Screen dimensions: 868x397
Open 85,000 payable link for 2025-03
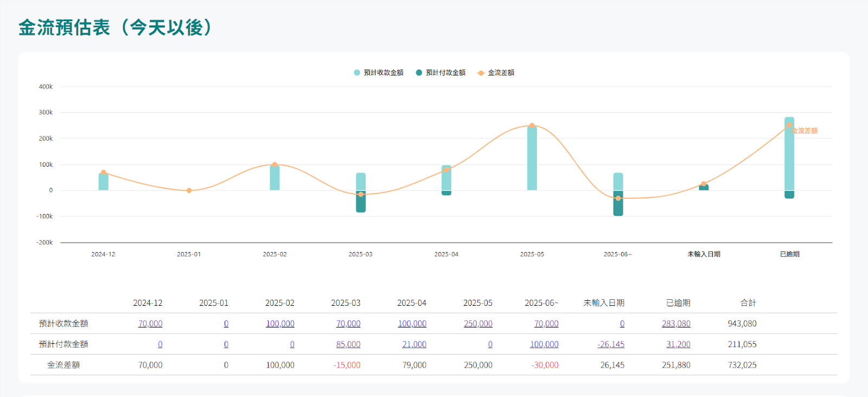point(348,344)
